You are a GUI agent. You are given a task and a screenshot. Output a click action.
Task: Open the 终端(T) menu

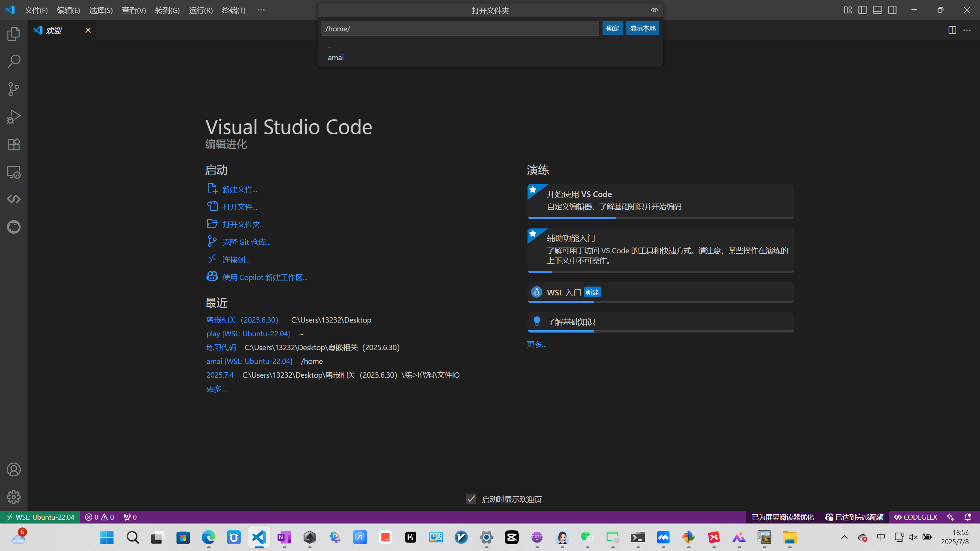tap(234, 10)
